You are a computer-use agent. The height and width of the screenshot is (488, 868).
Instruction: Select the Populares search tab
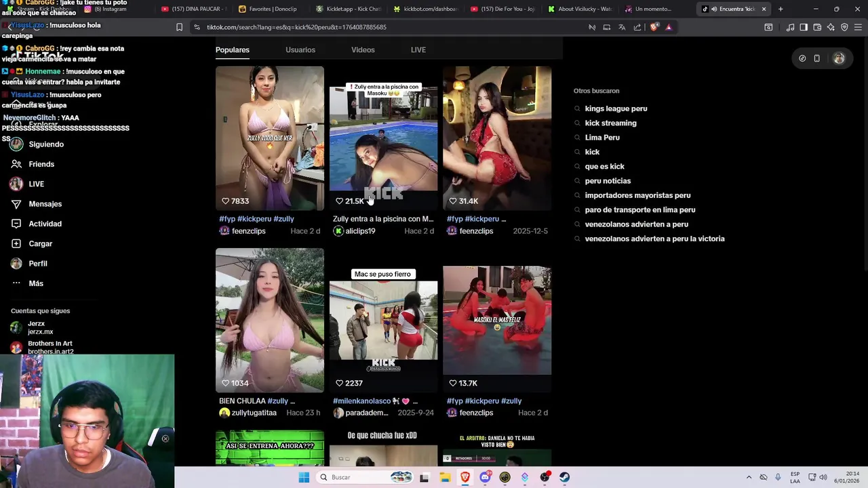pyautogui.click(x=233, y=50)
